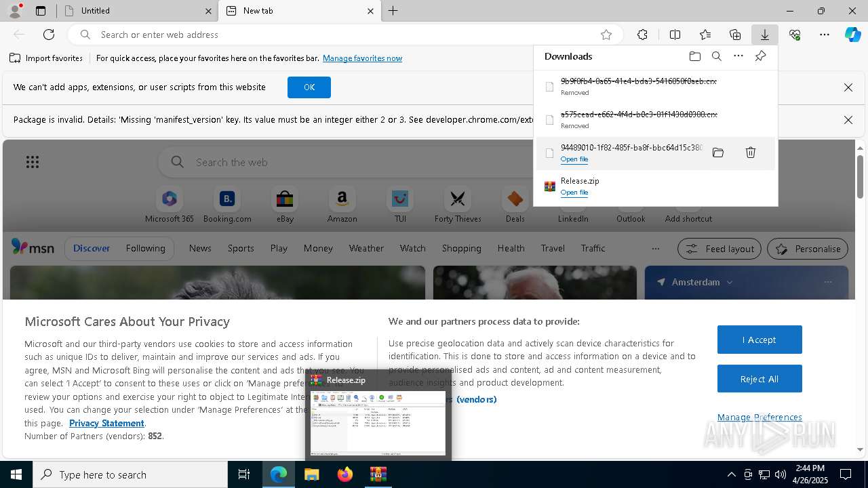Screen dimensions: 868x488
Task: Open Task View on taskbar
Action: click(244, 474)
